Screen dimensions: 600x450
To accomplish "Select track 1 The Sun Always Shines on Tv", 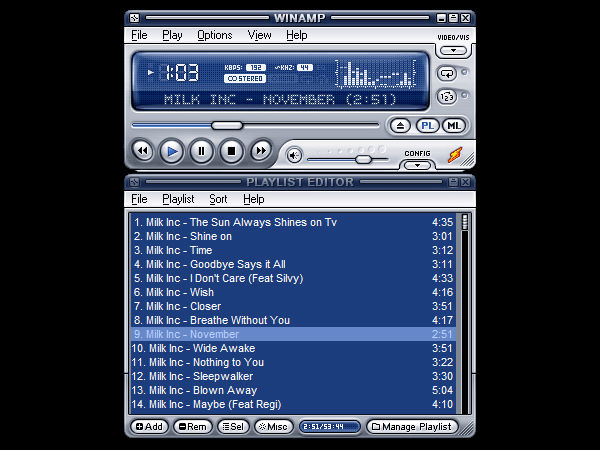I will click(x=293, y=222).
